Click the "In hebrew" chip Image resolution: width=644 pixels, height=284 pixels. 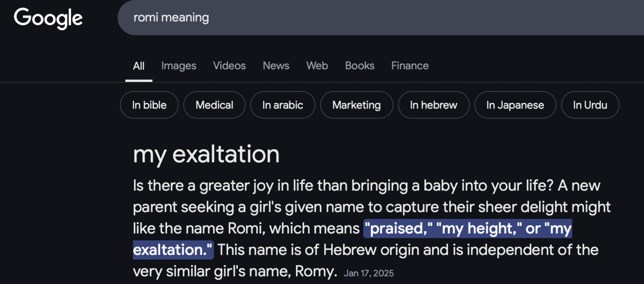click(x=434, y=105)
